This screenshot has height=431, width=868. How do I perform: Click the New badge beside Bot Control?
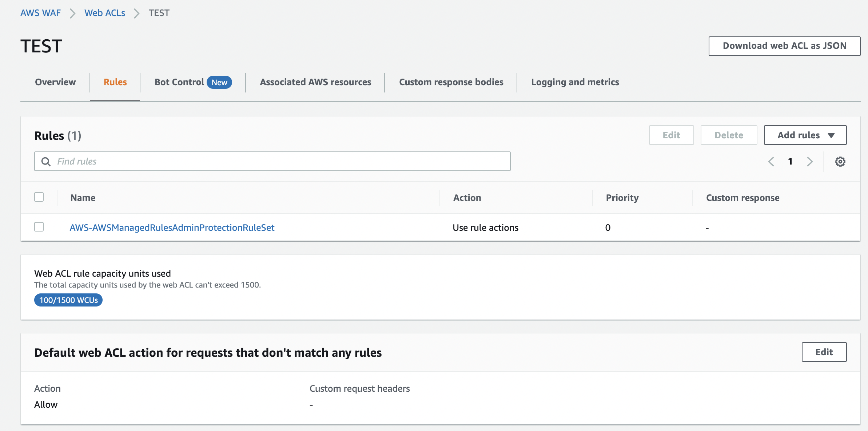219,82
